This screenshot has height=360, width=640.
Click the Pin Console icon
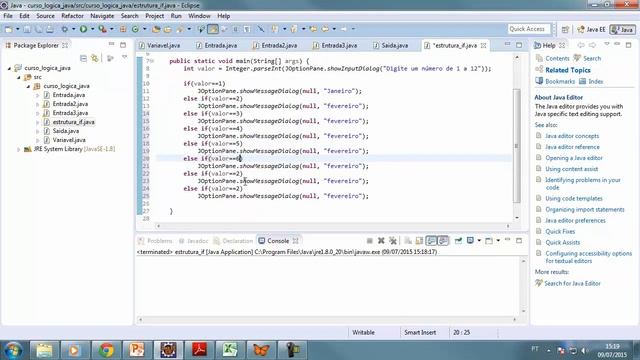[x=458, y=241]
